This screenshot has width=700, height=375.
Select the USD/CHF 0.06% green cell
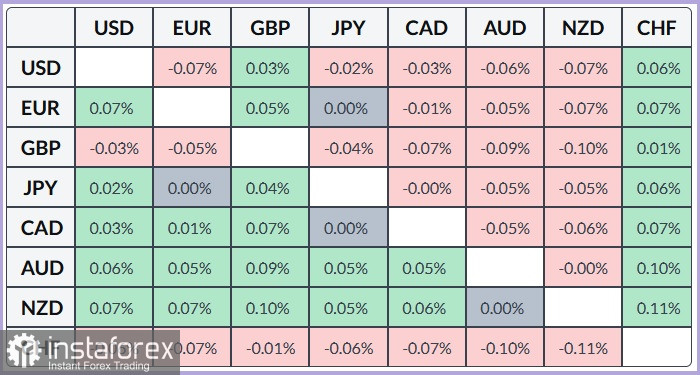pyautogui.click(x=657, y=68)
